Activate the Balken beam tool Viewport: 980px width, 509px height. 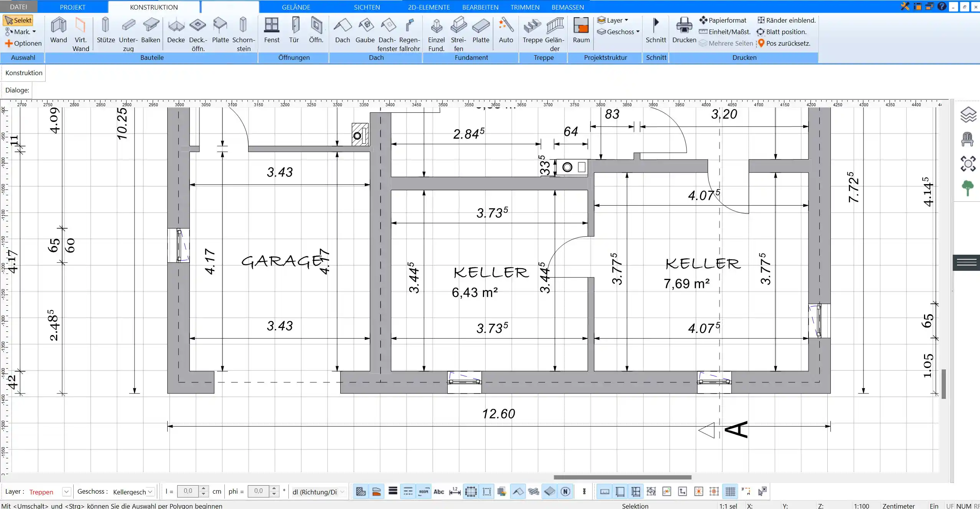tap(151, 30)
